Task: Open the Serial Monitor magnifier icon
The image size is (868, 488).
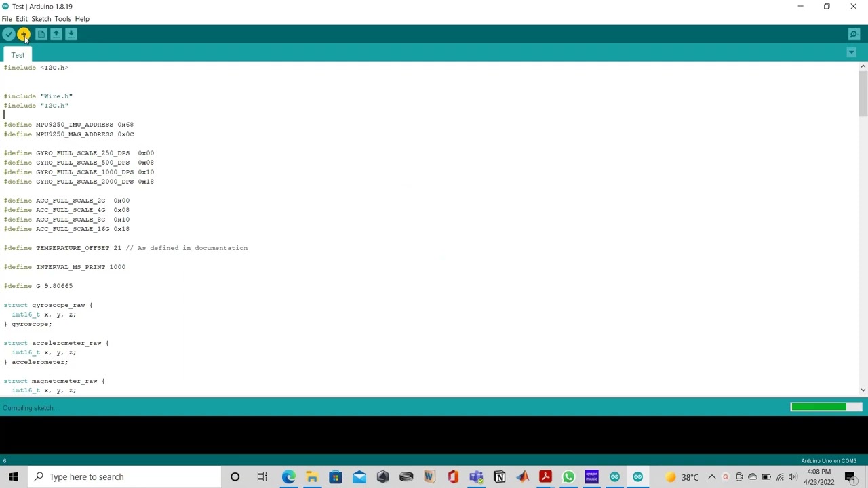Action: (854, 34)
